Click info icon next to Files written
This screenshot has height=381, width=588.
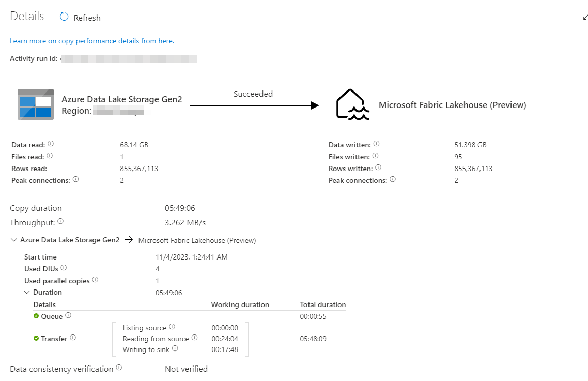click(375, 156)
